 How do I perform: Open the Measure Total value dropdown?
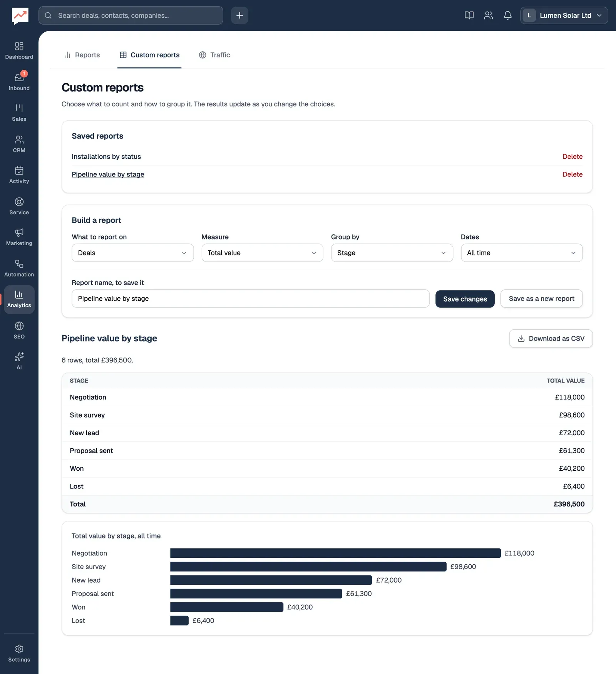tap(262, 253)
